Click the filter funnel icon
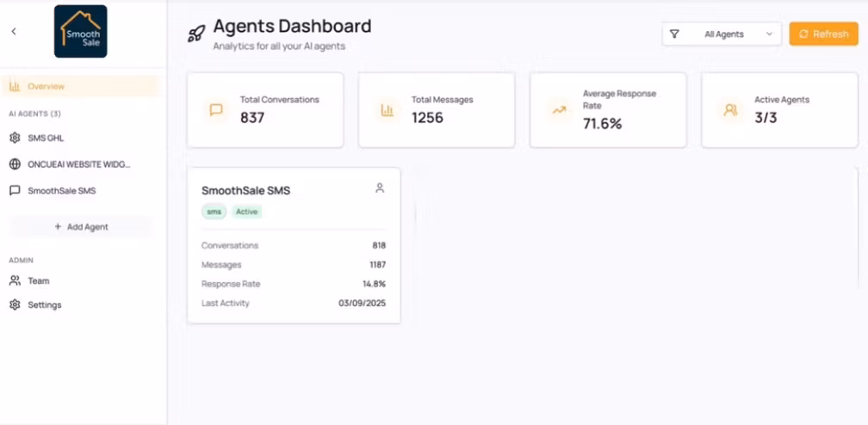The height and width of the screenshot is (425, 868). pos(674,34)
